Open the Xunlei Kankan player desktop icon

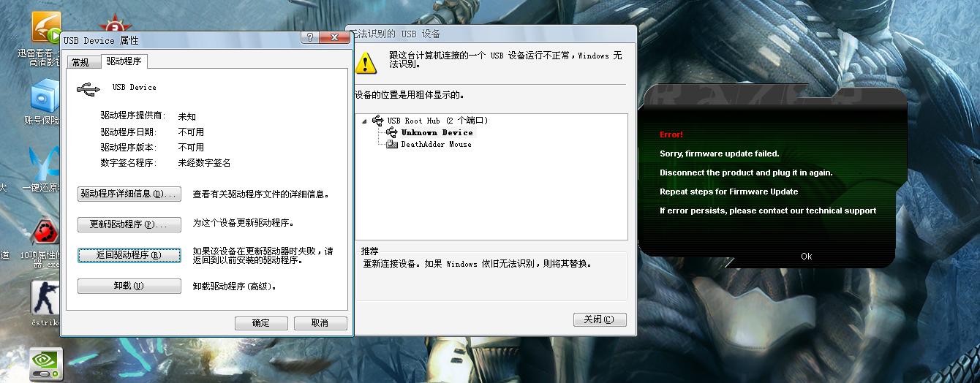tap(45, 29)
